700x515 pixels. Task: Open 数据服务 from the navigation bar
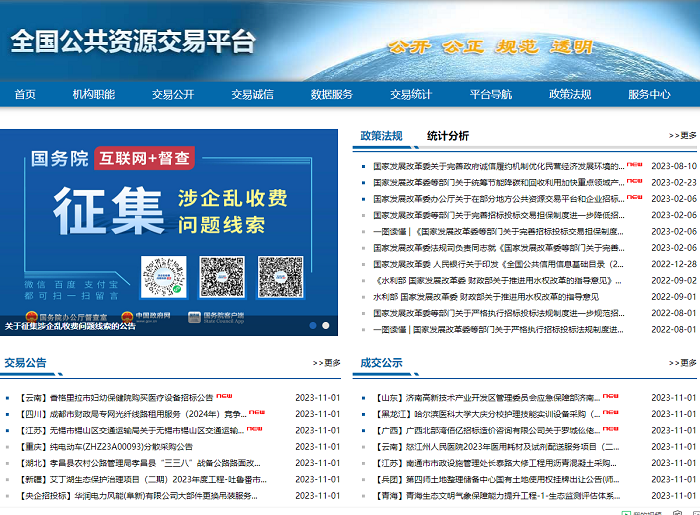click(x=332, y=94)
